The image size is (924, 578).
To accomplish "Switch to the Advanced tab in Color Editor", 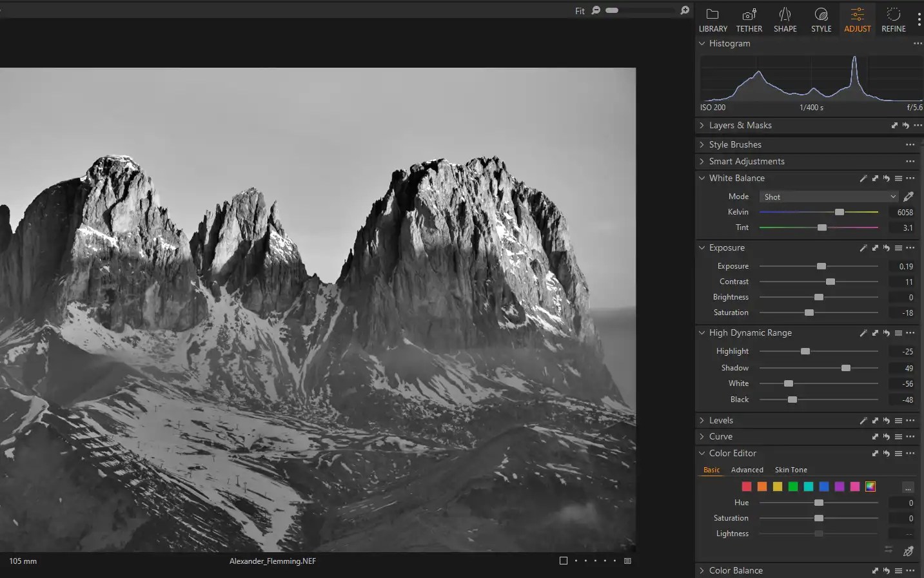I will click(x=747, y=470).
